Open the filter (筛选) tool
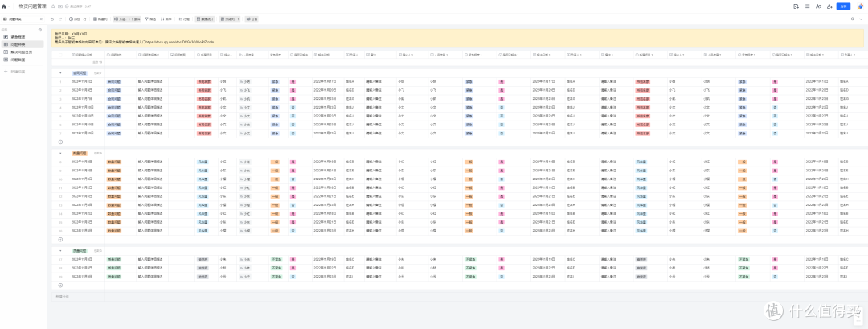 click(150, 19)
